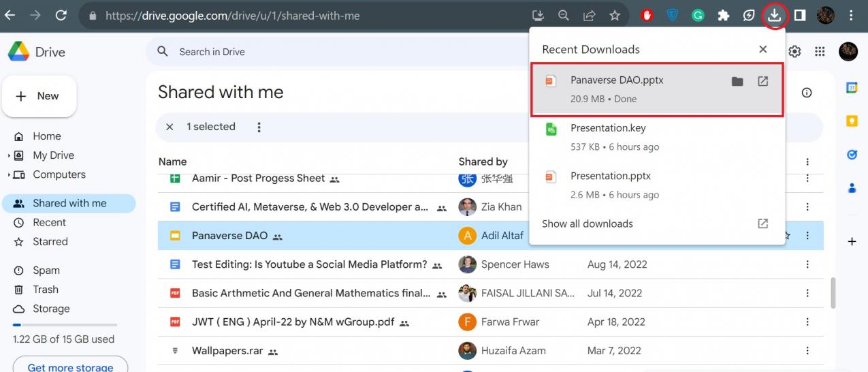
Task: Open Panaverse DAO.pptx in new tab icon
Action: click(x=762, y=82)
